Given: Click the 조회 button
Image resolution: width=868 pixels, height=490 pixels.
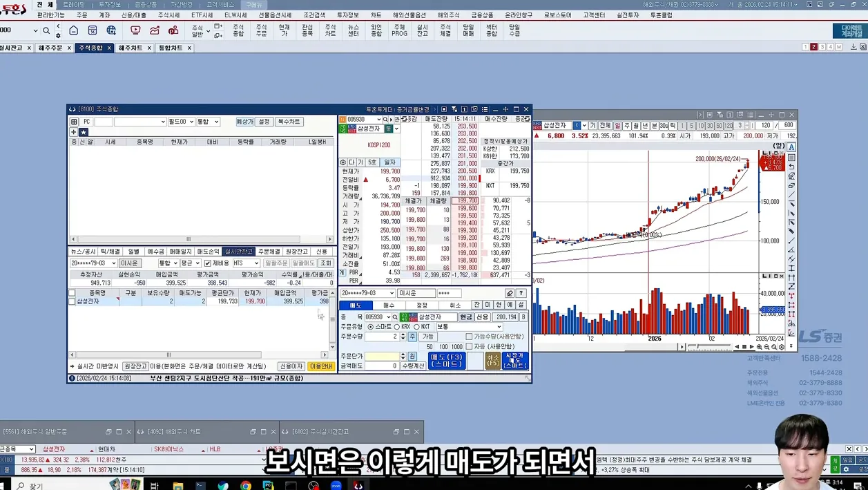Looking at the screenshot, I should [326, 263].
